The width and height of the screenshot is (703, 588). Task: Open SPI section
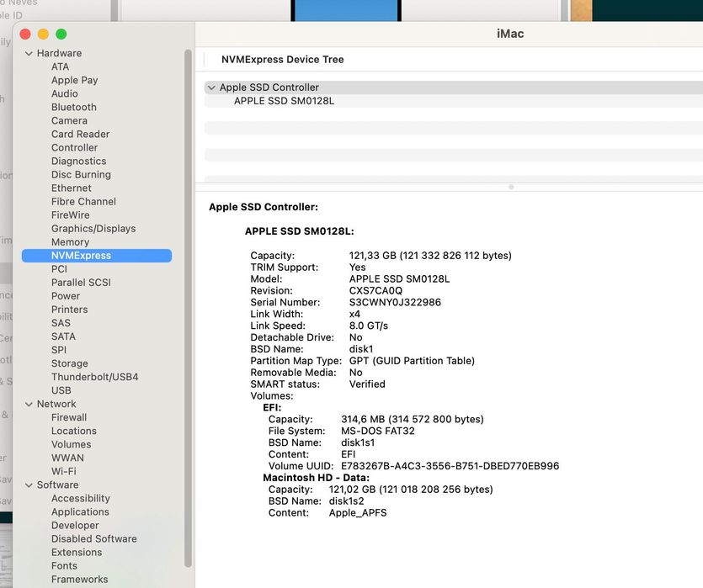tap(59, 350)
